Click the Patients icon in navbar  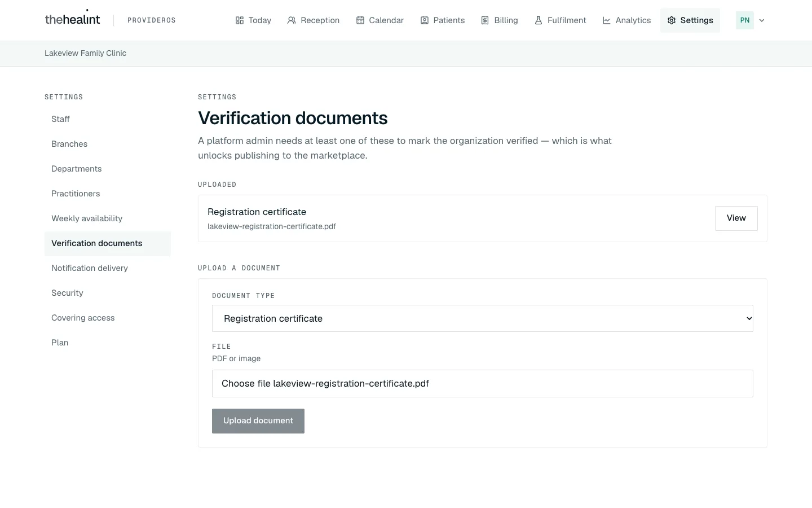[424, 20]
